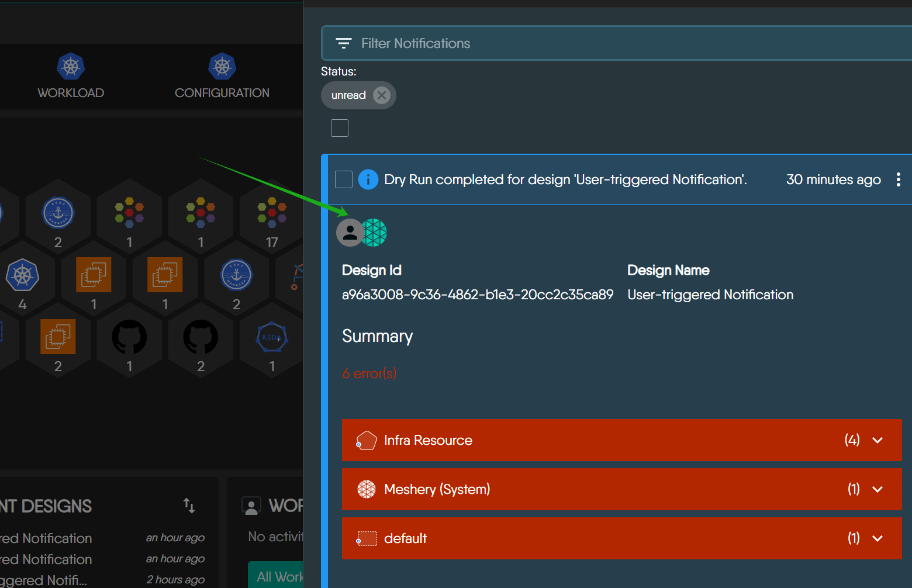Click the user avatar icon in notification
912x588 pixels.
pos(350,233)
